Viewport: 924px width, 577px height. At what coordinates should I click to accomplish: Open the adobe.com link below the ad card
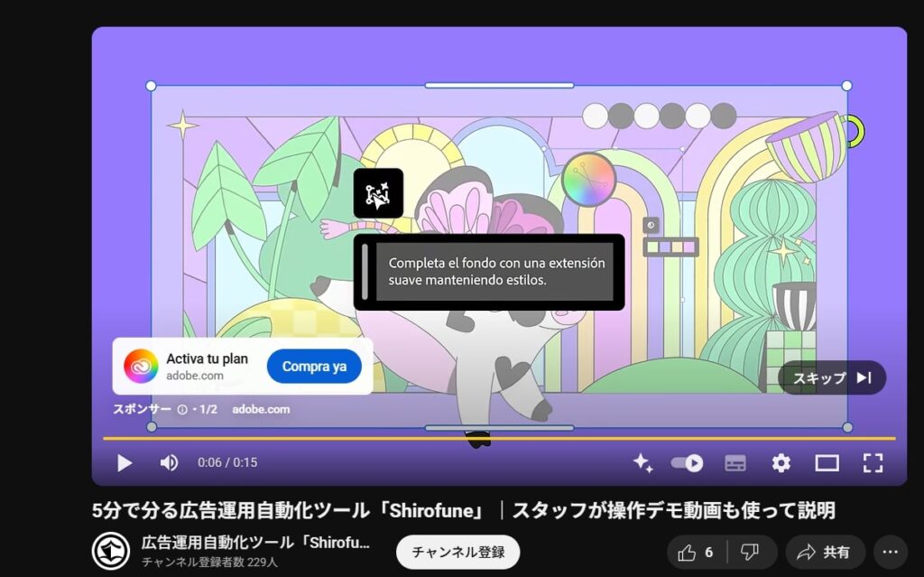click(x=261, y=409)
